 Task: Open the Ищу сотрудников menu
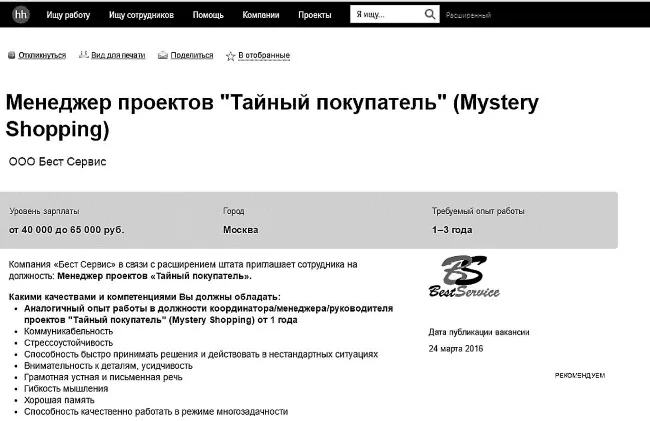pyautogui.click(x=141, y=15)
